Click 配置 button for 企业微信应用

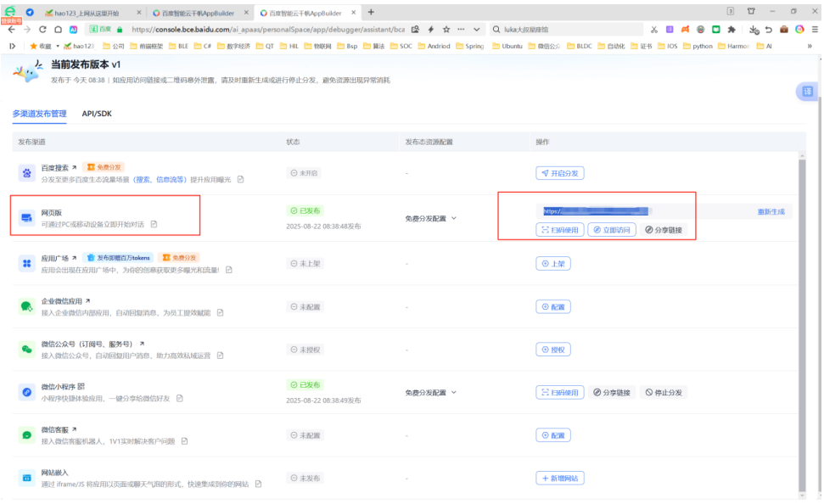(552, 306)
